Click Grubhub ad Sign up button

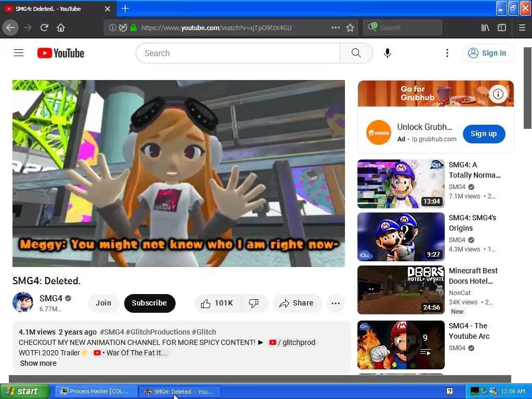click(x=484, y=134)
